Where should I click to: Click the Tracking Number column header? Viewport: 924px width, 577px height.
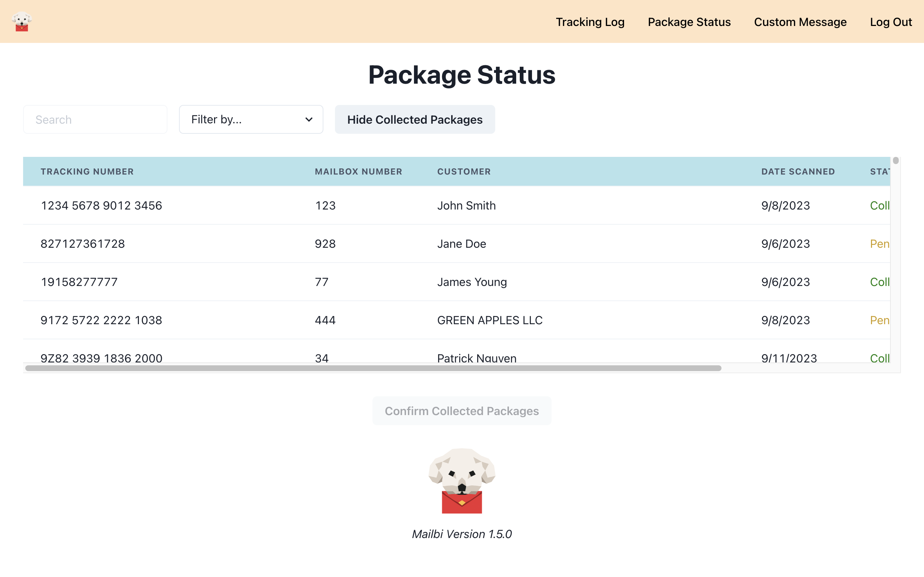(87, 171)
